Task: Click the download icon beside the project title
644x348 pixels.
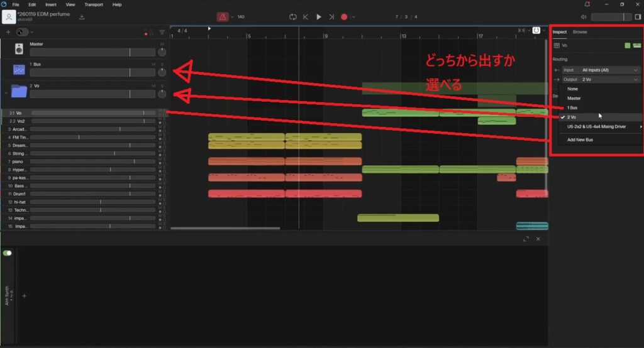Action: pyautogui.click(x=82, y=17)
